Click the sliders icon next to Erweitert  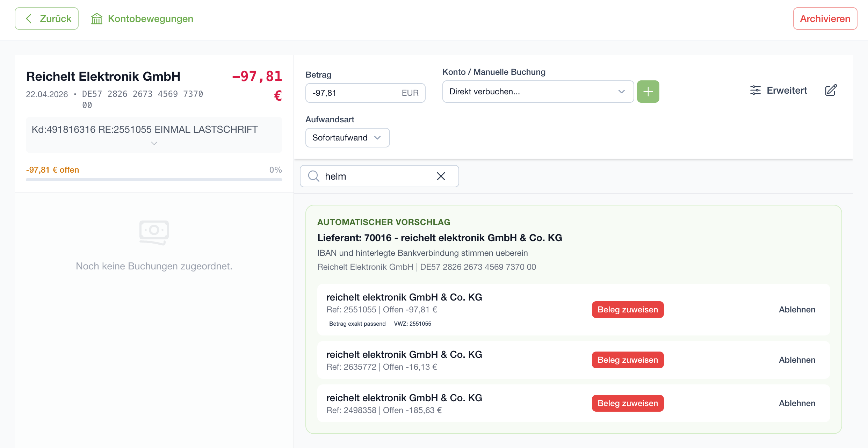(755, 90)
